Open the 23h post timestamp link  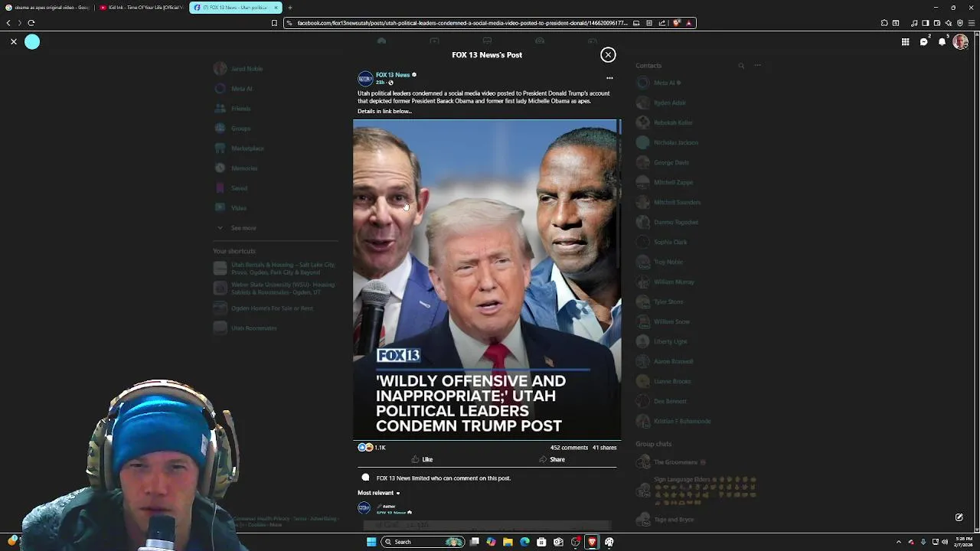tap(380, 83)
